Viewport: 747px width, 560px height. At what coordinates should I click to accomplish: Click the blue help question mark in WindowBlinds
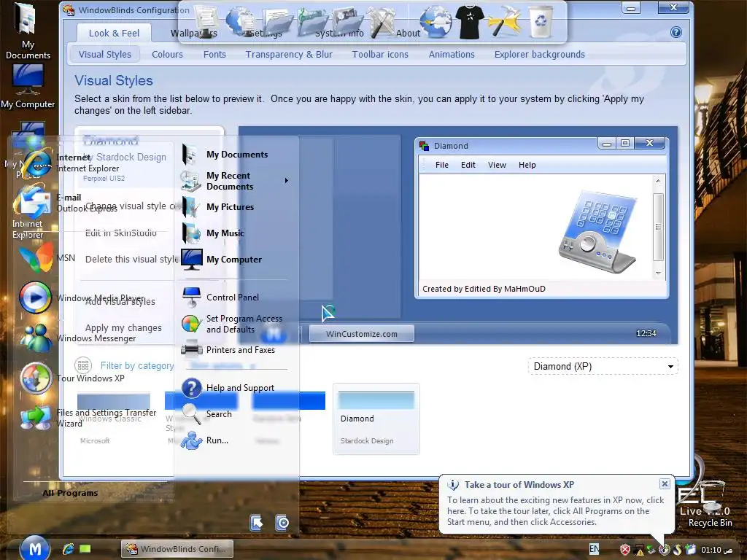pos(676,32)
